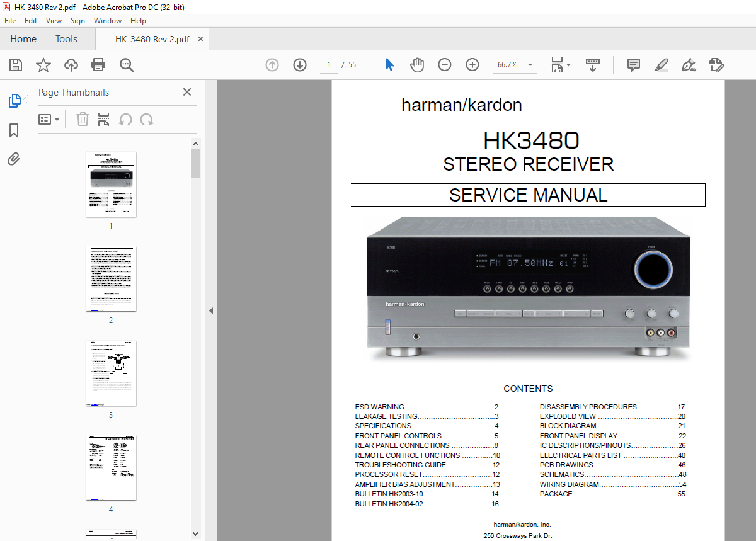Select page 3 thumbnail
756x541 pixels.
(111, 373)
